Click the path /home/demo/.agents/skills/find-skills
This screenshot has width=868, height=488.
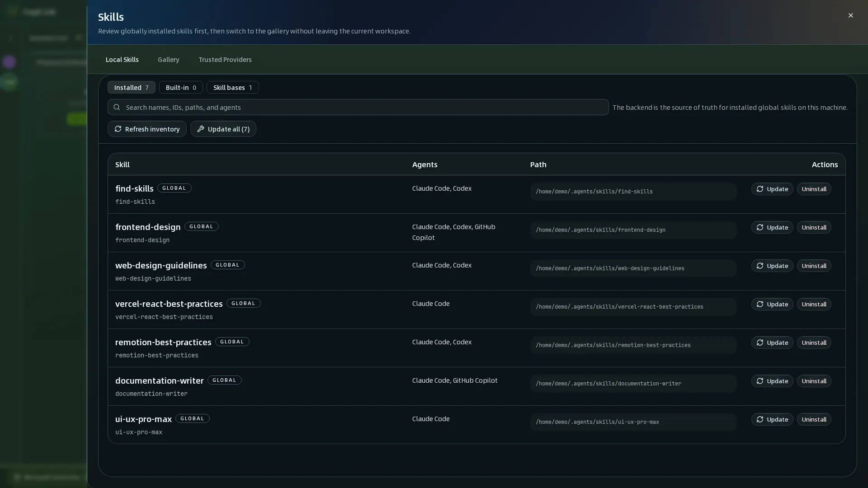[633, 192]
